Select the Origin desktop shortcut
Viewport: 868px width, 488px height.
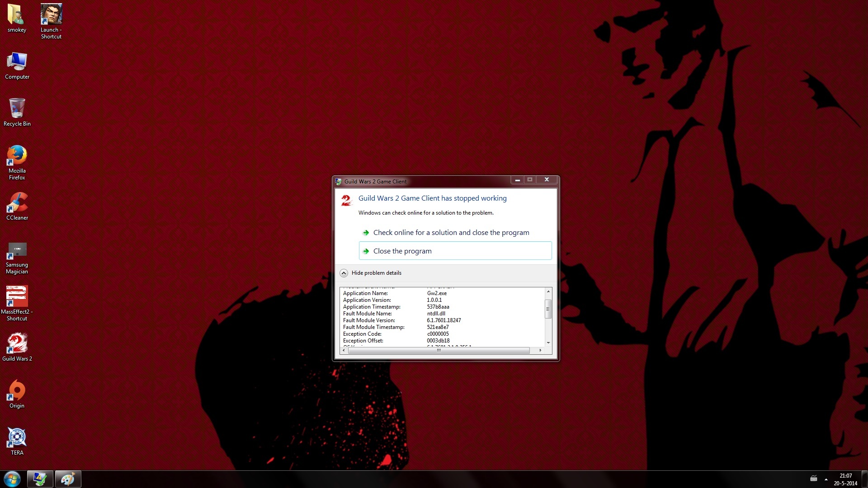(17, 394)
